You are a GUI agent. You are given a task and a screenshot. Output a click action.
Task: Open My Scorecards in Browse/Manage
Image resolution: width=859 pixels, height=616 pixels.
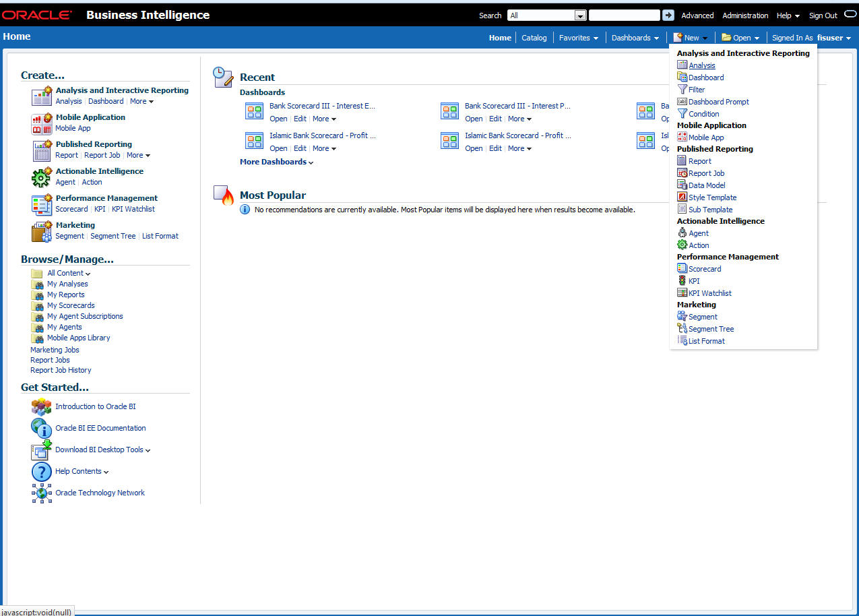pos(71,305)
